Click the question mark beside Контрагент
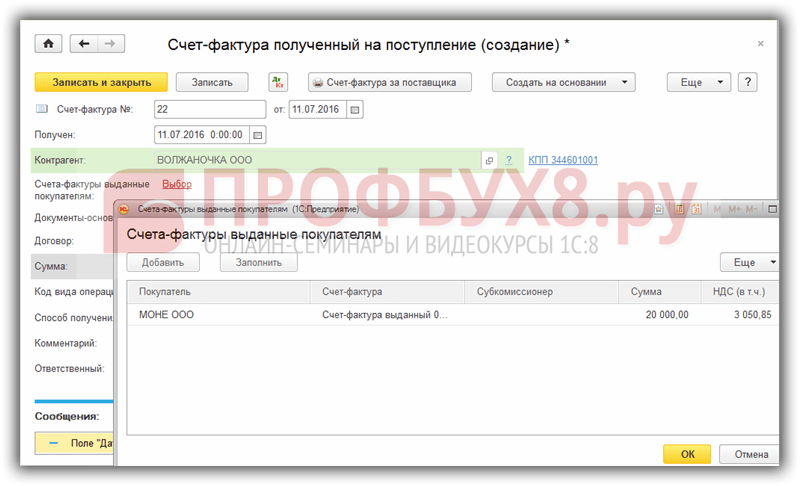Viewport: 800px width, 486px height. (509, 160)
